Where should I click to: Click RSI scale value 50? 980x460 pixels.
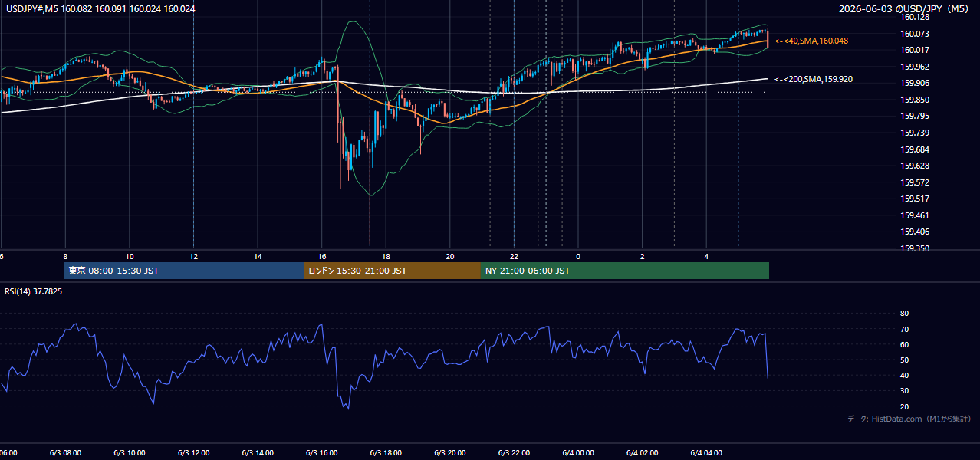[x=904, y=360]
